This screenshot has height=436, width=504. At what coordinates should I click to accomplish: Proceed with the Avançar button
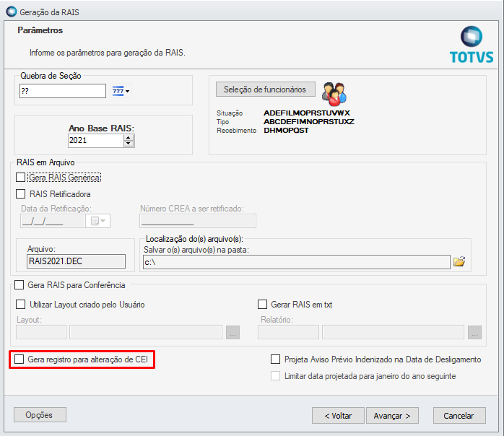(392, 416)
